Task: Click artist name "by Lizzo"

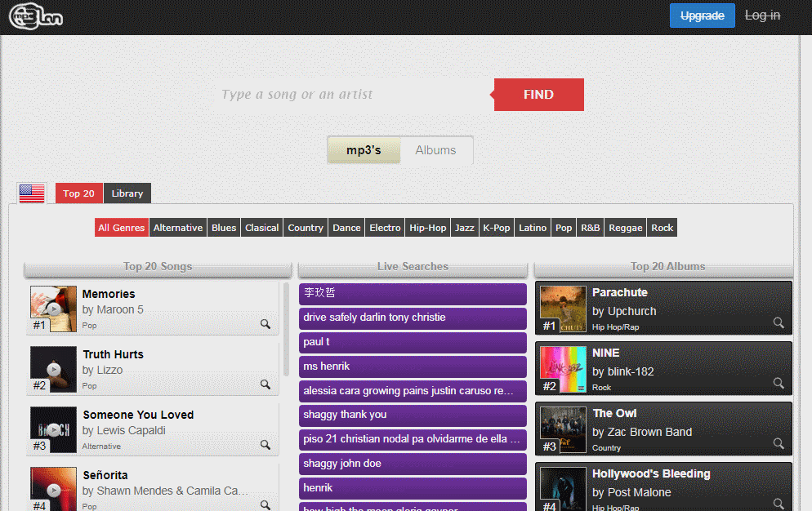Action: click(x=103, y=370)
